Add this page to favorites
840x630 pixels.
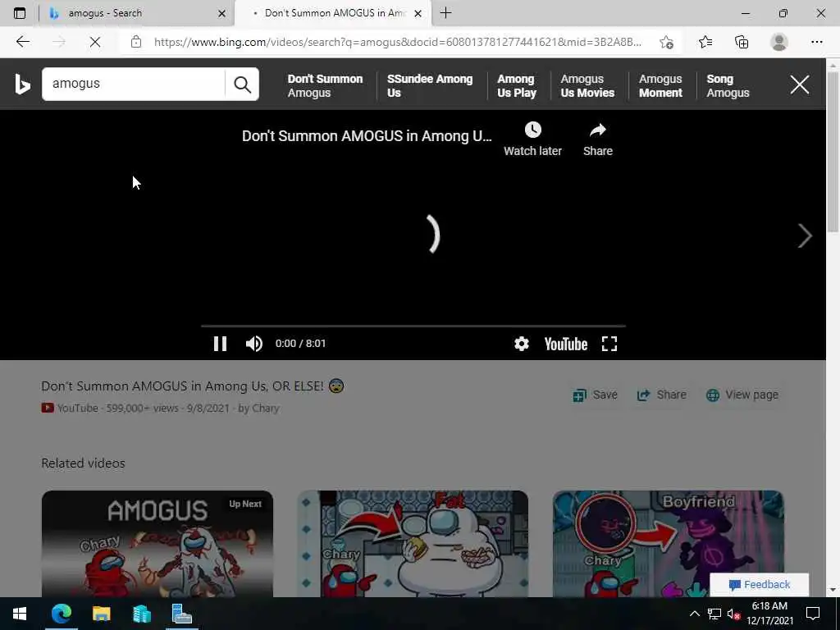666,42
